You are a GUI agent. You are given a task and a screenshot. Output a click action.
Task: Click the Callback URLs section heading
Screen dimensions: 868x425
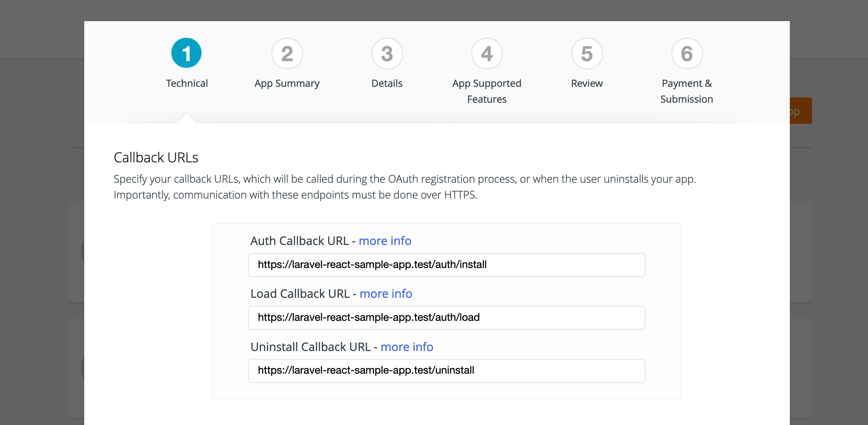pos(156,157)
